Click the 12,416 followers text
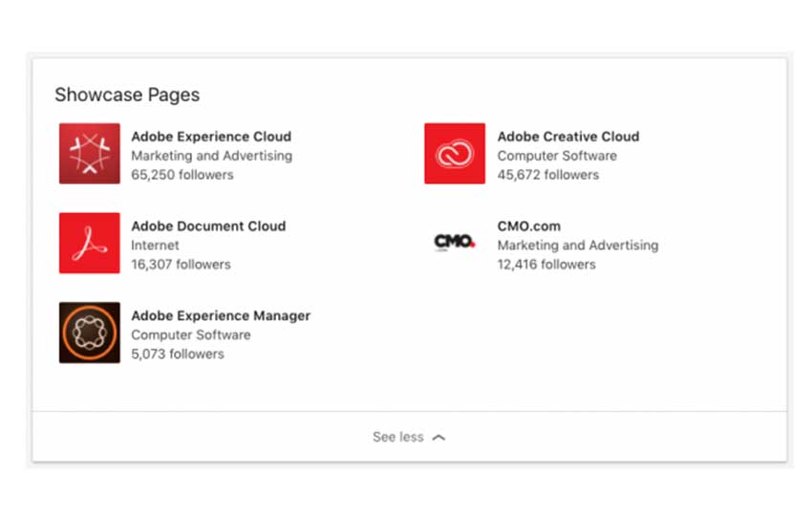Viewport: 812px width, 516px height. point(546,265)
